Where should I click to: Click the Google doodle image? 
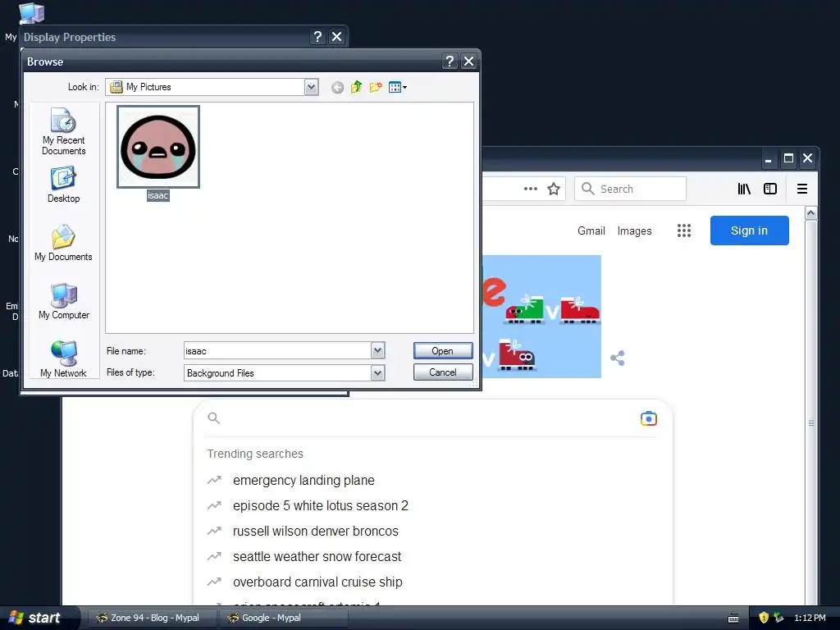(x=541, y=316)
